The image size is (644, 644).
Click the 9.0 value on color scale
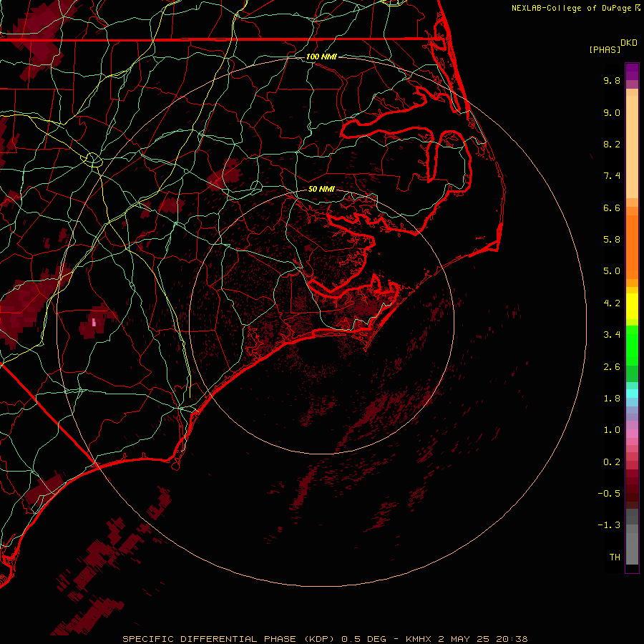612,112
